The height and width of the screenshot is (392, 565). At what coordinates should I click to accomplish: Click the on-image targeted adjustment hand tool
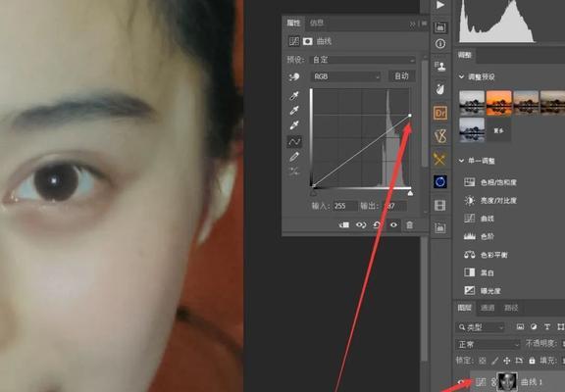pos(294,76)
